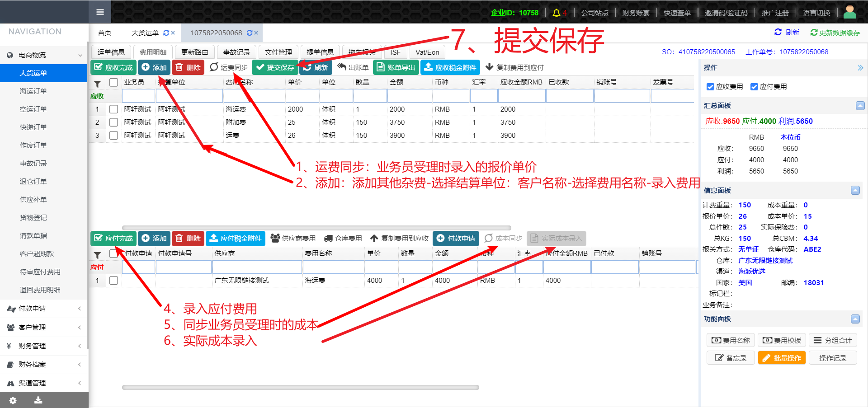Image resolution: width=868 pixels, height=408 pixels.
Task: Click 复制费用到应付
Action: click(x=514, y=67)
